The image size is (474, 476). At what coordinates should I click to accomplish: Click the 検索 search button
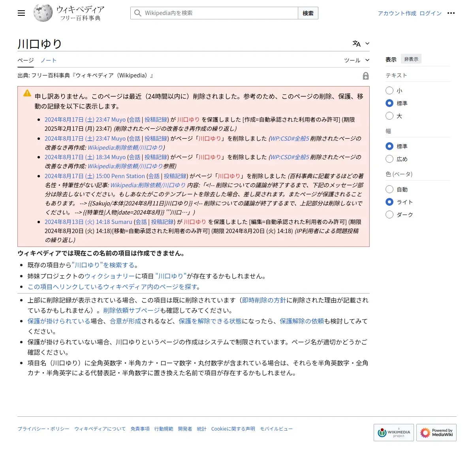point(308,13)
